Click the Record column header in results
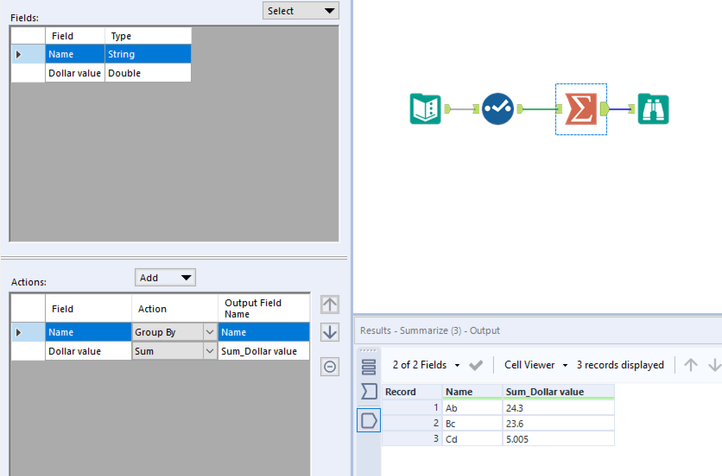 412,392
